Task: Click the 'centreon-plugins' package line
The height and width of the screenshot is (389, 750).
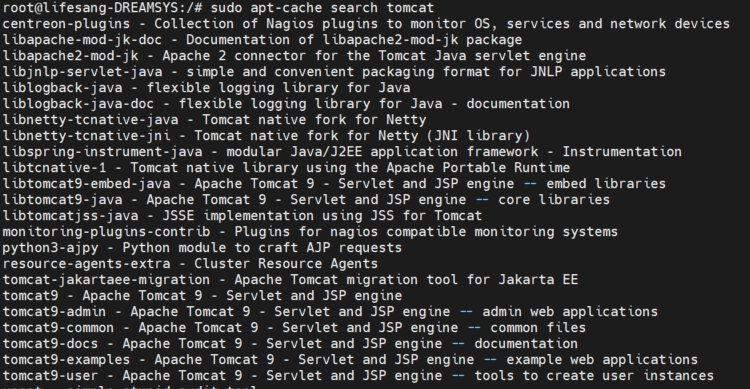Action: (x=366, y=24)
